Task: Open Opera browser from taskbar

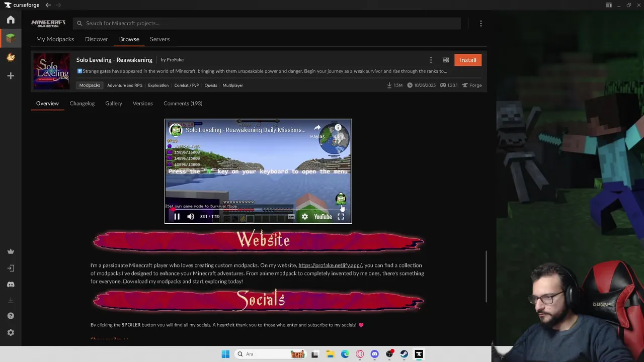Action: [x=360, y=354]
